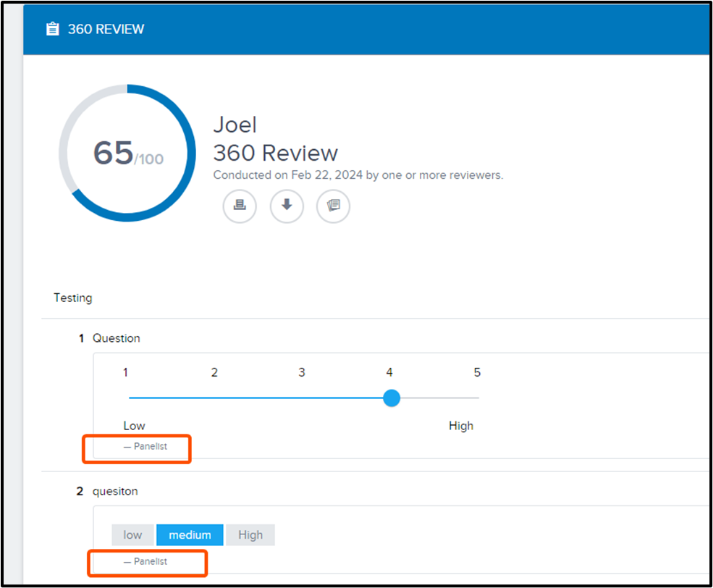Click the stacked documents icon

pos(333,206)
